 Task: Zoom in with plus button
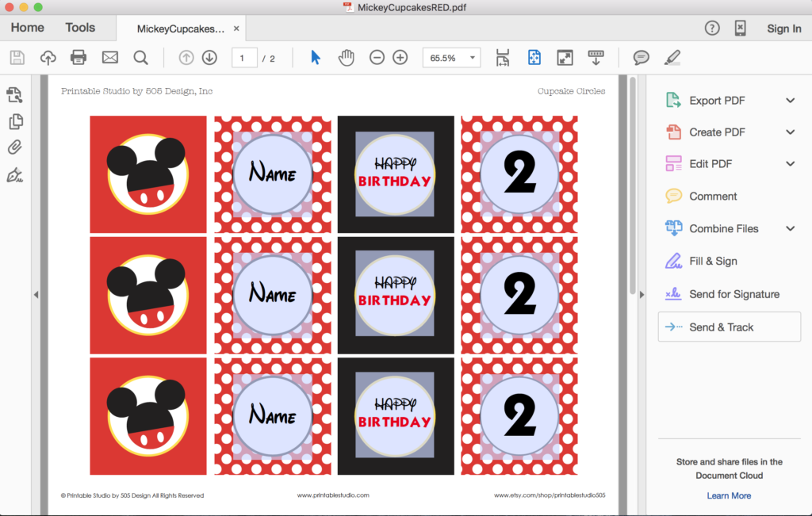400,57
